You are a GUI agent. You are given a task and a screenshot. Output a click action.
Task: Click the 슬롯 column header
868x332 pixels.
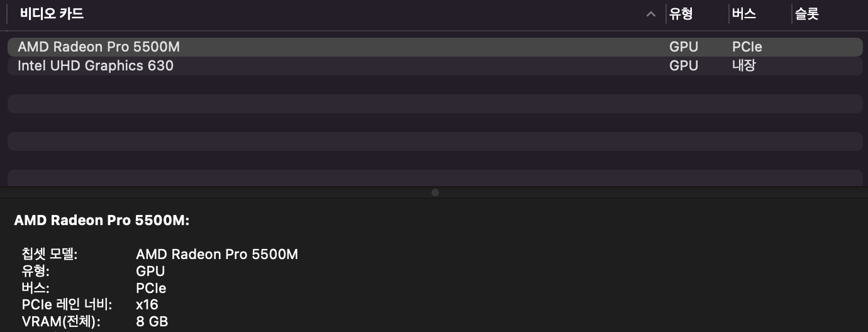[x=807, y=14]
